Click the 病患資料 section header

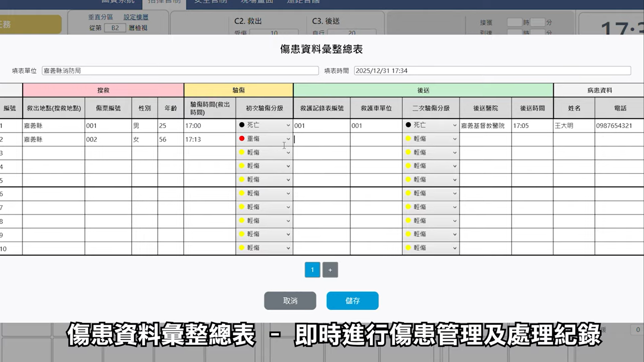point(599,90)
